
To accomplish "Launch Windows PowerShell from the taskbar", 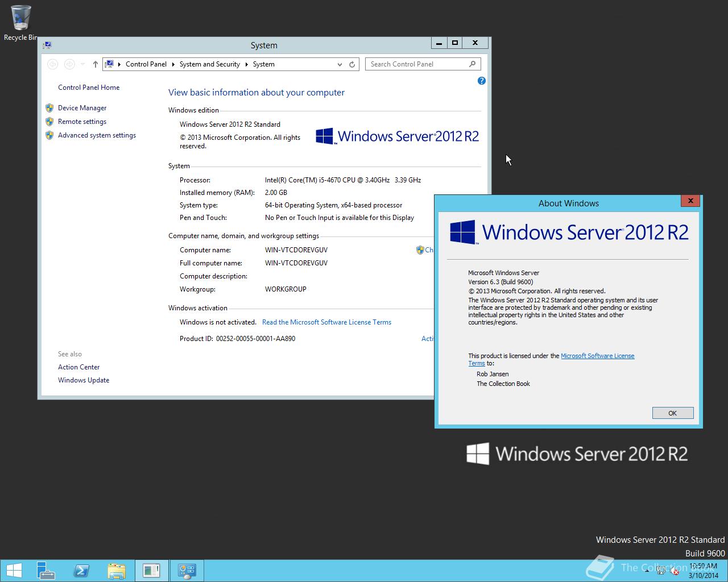I will [81, 569].
